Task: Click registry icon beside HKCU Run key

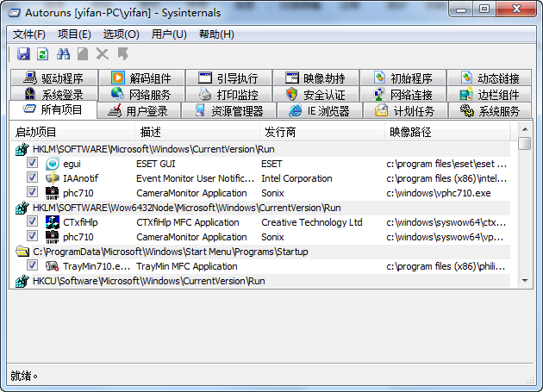Action: click(22, 281)
